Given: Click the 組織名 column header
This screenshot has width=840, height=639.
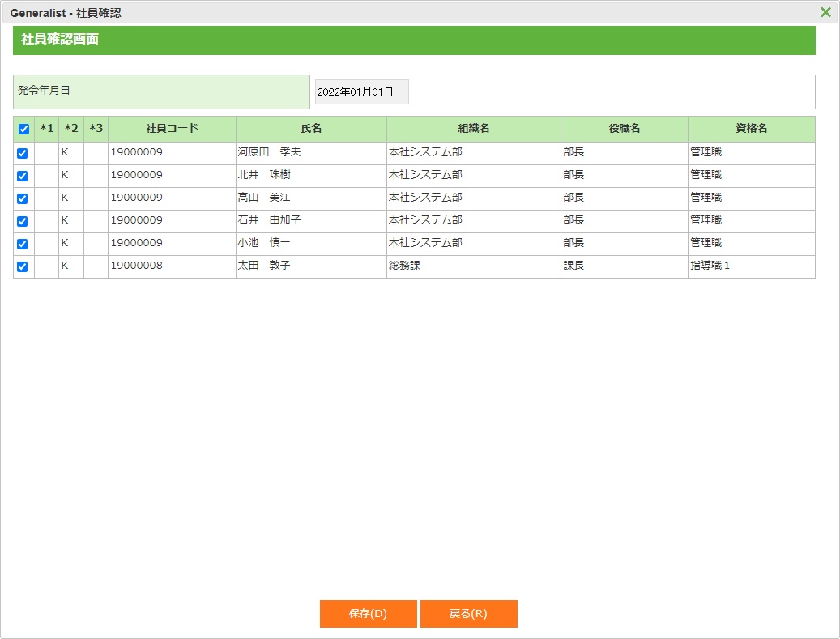Looking at the screenshot, I should tap(473, 129).
